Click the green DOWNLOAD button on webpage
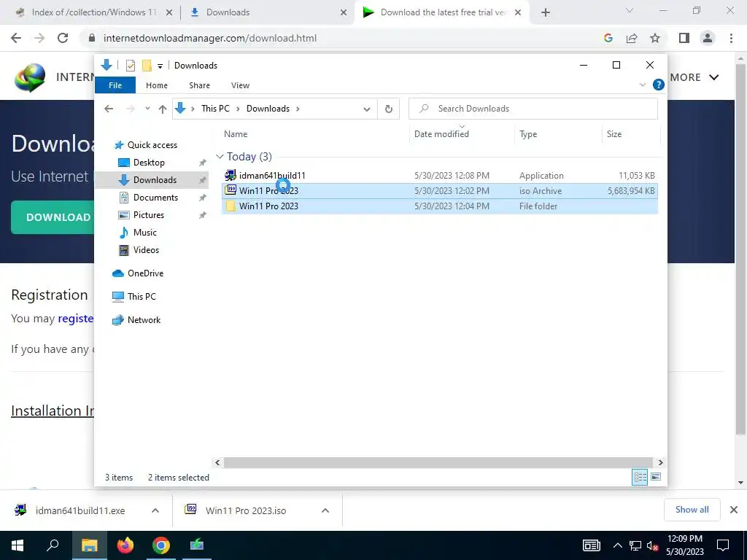Image resolution: width=747 pixels, height=560 pixels. point(53,217)
